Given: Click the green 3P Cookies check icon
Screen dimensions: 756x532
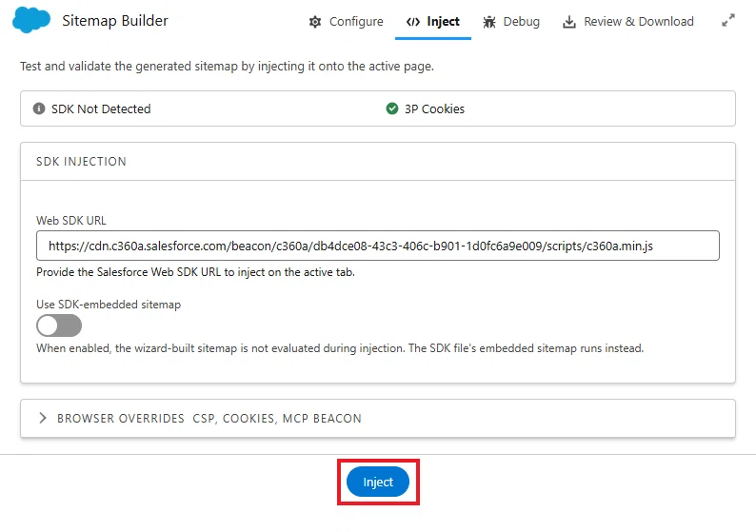Looking at the screenshot, I should coord(392,108).
